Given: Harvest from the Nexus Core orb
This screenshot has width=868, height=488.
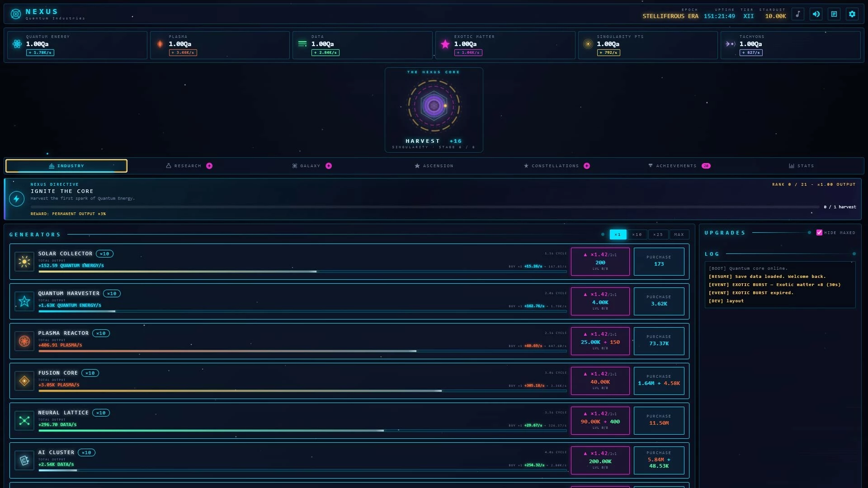Looking at the screenshot, I should click(x=434, y=106).
